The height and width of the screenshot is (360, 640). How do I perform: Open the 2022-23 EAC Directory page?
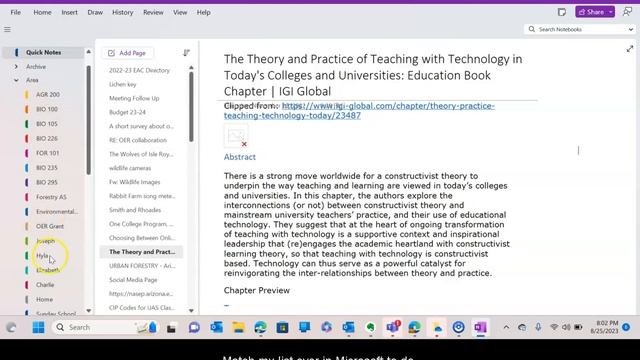[139, 70]
